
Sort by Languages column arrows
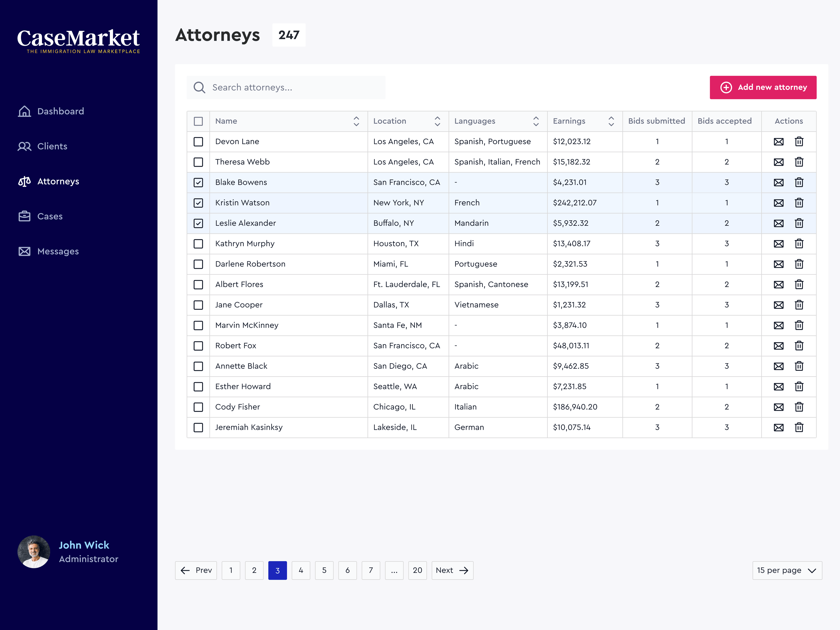point(536,121)
